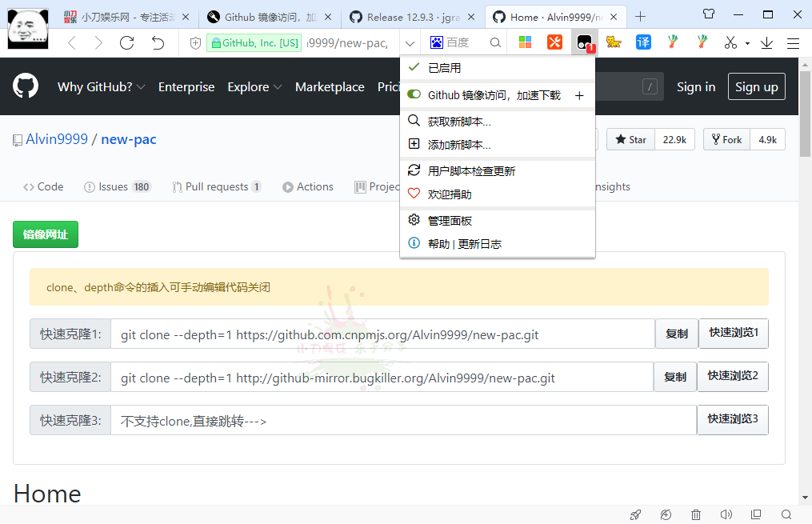The height and width of the screenshot is (524, 812).
Task: Open the address bar history dropdown arrow
Action: pyautogui.click(x=410, y=43)
